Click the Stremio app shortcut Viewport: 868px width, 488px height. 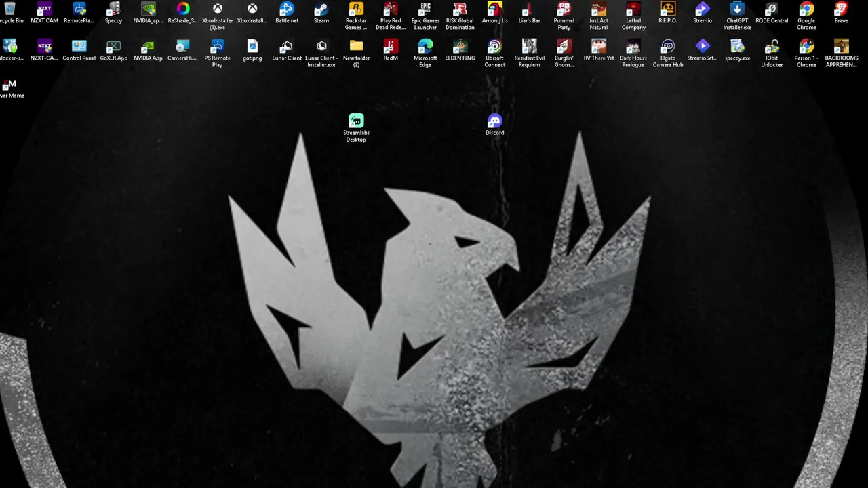pyautogui.click(x=703, y=9)
